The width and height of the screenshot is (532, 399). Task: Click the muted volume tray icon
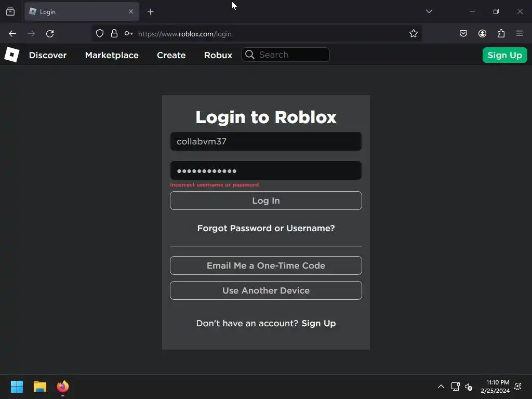(469, 387)
